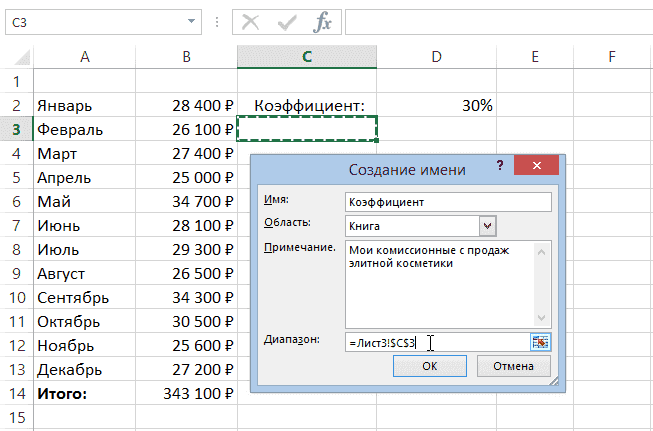
Task: Click the cell containing Октябрь
Action: click(85, 321)
